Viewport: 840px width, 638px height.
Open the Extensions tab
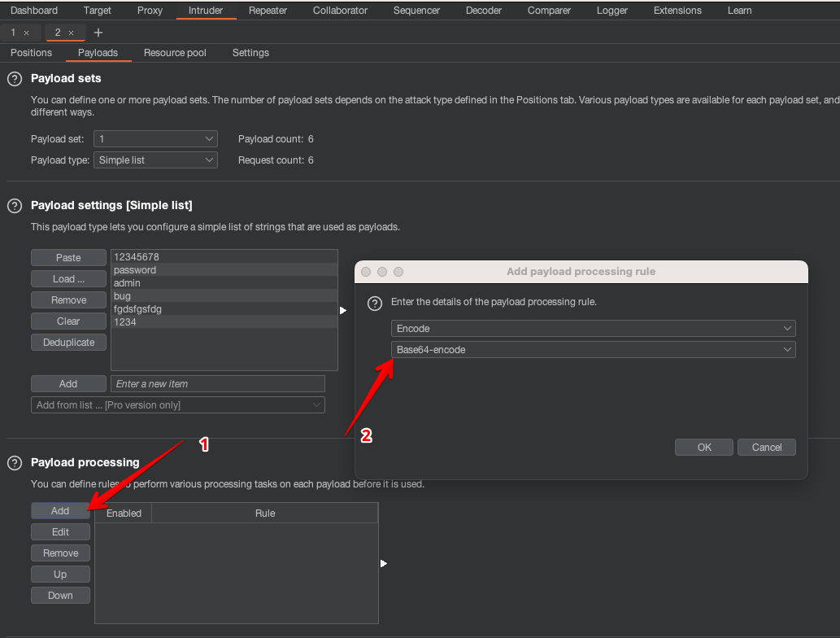click(677, 11)
